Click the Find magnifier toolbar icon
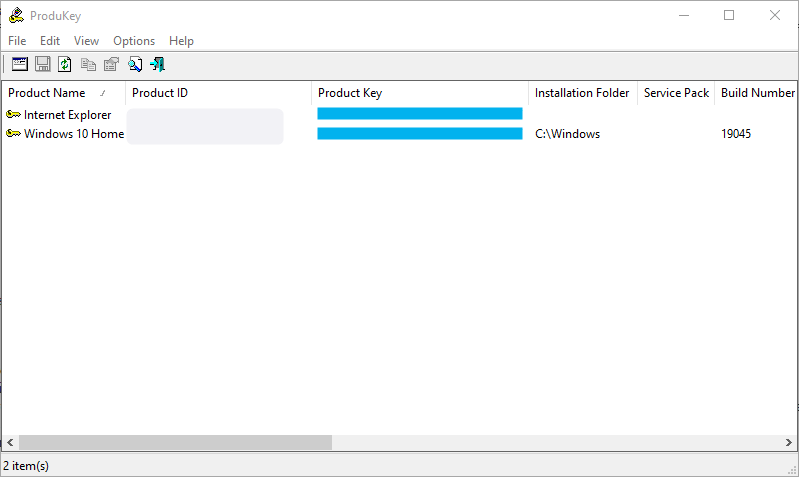799x477 pixels. pos(135,65)
